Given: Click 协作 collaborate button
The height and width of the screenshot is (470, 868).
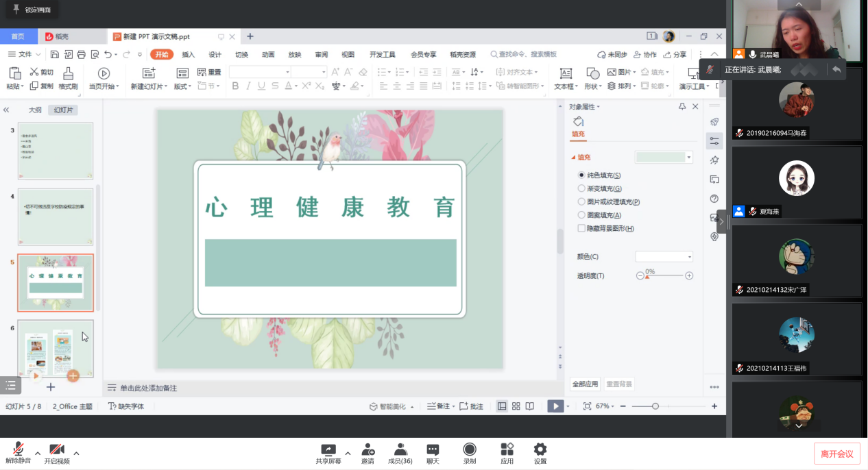Looking at the screenshot, I should pos(645,55).
